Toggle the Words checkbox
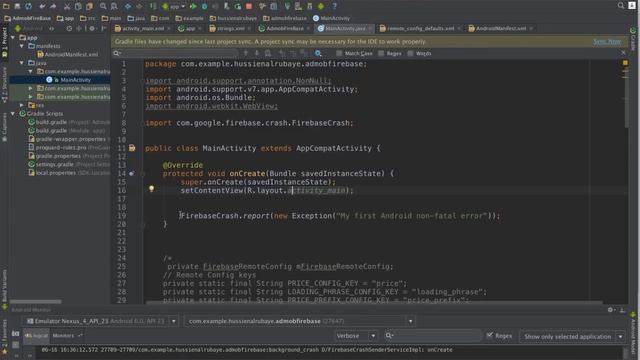640x360 pixels. [x=410, y=53]
